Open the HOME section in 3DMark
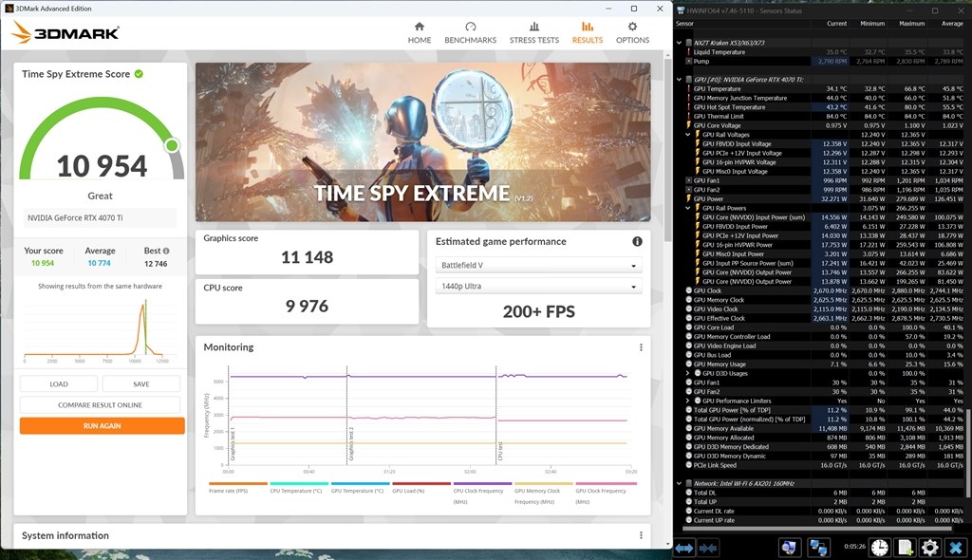The width and height of the screenshot is (972, 560). [x=419, y=33]
